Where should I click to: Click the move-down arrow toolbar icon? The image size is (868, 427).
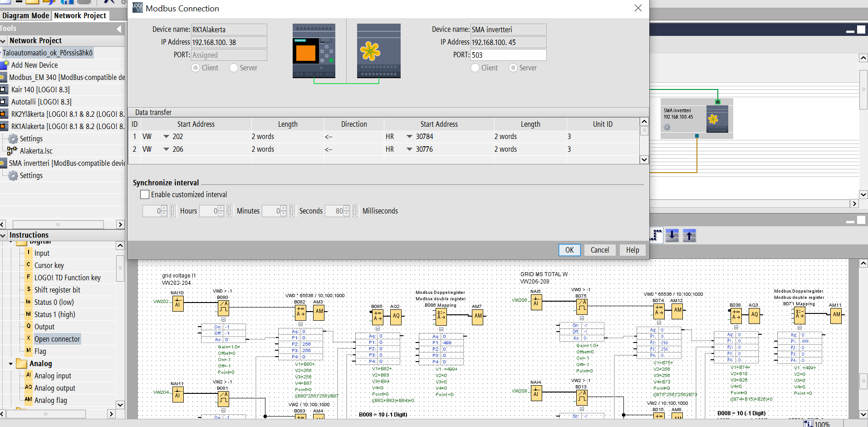tap(672, 235)
